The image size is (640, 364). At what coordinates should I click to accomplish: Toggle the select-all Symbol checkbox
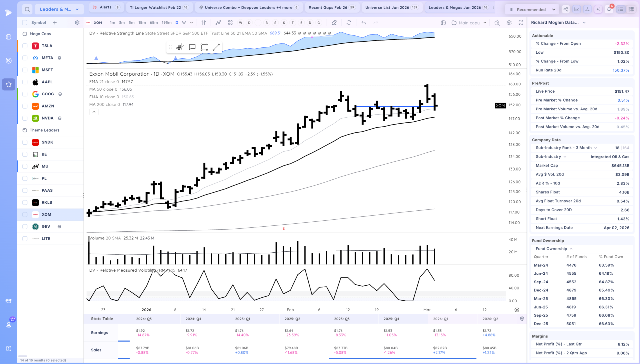click(24, 22)
